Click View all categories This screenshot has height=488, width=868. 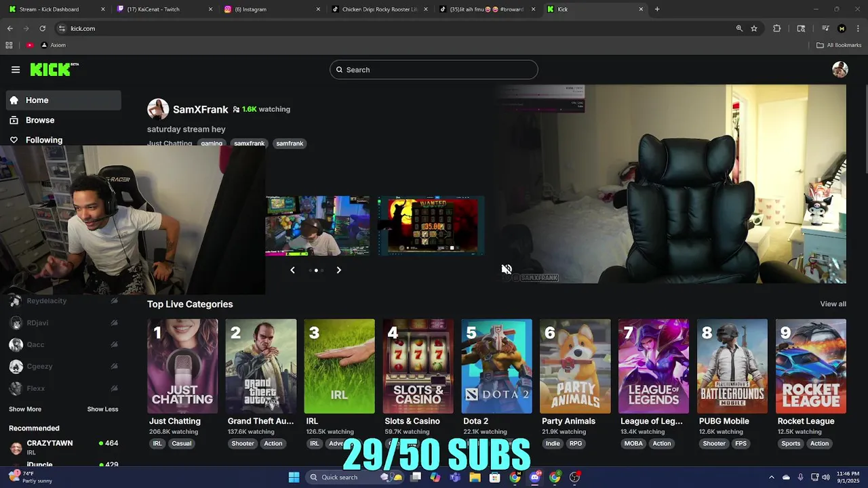point(833,304)
